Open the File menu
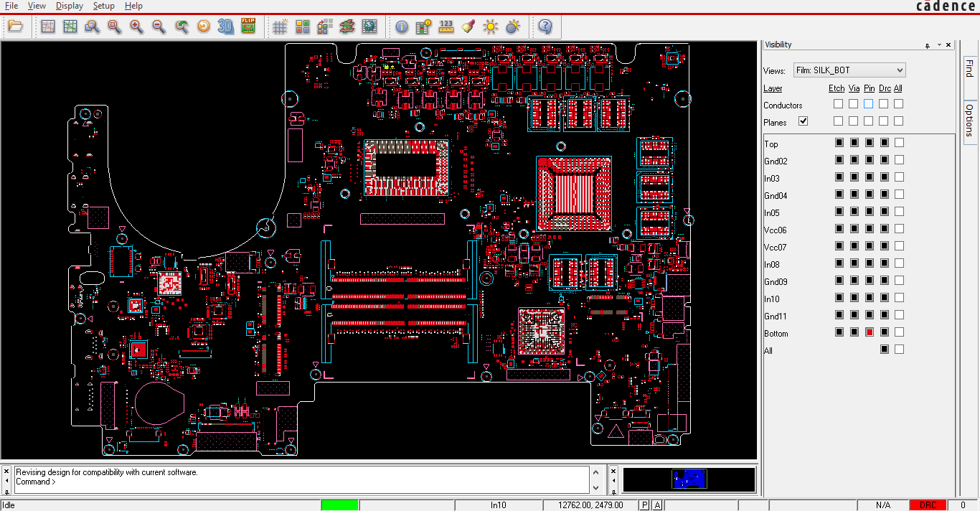This screenshot has width=980, height=511. (x=11, y=6)
